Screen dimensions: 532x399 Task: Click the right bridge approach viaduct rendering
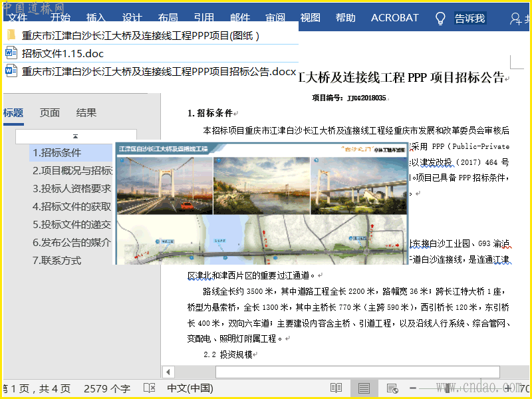click(358, 186)
